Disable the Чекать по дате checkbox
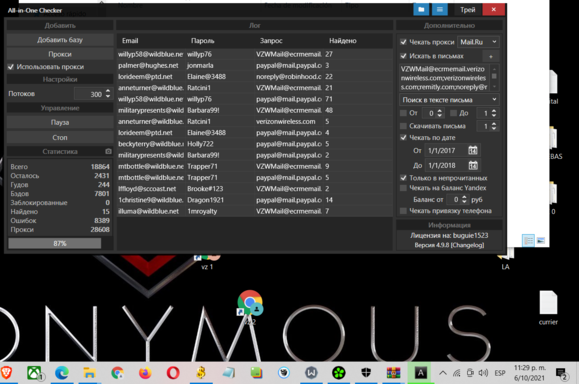The image size is (579, 384). 403,137
